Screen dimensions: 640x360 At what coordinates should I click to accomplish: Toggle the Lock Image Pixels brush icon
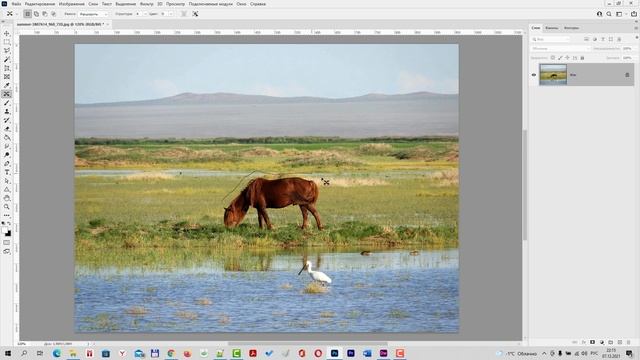tap(560, 58)
